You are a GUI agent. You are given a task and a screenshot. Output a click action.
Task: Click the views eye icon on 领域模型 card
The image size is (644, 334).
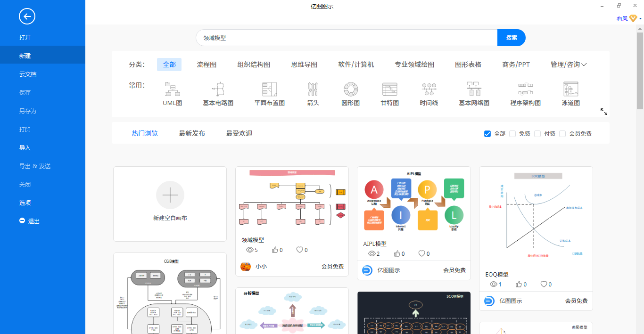(250, 250)
